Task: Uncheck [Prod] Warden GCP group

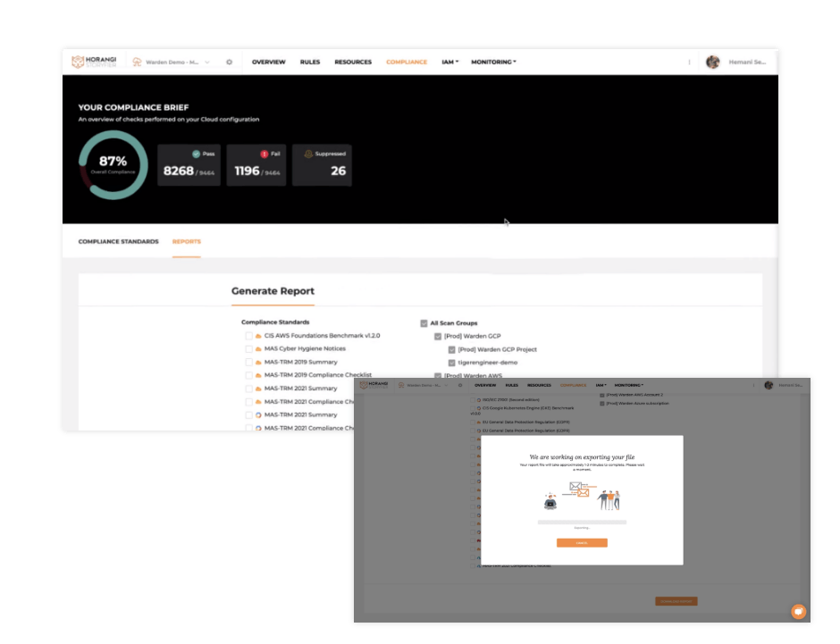Action: (x=438, y=336)
